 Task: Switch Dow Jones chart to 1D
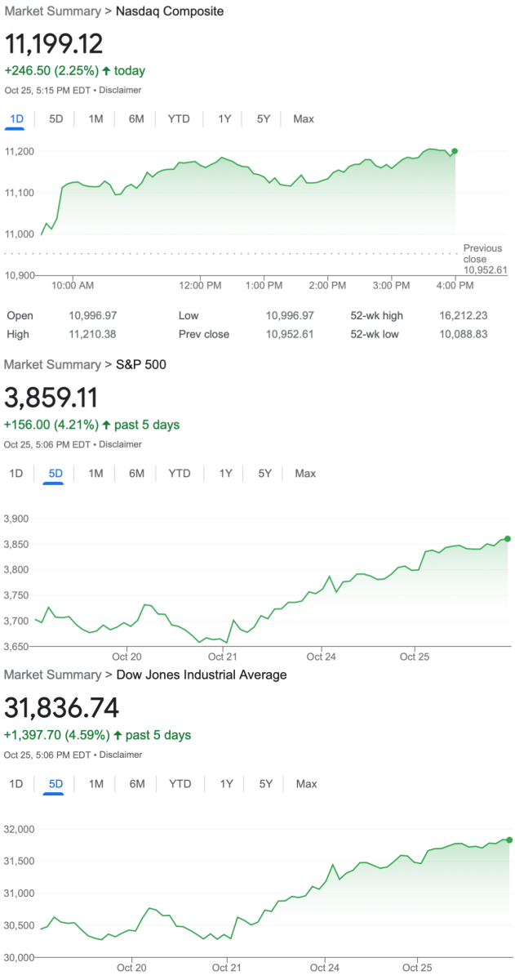16,784
